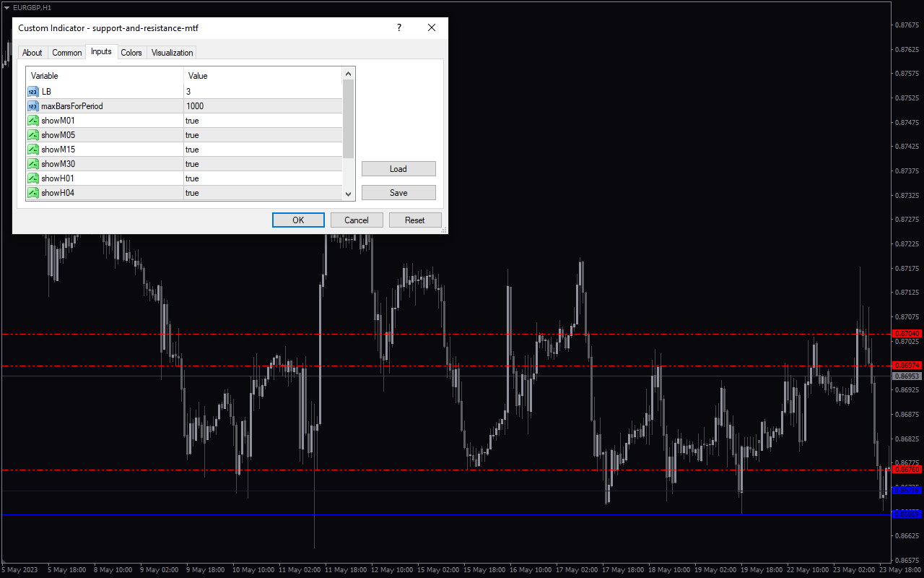
Task: Click the showH04 boolean icon
Action: [x=32, y=193]
